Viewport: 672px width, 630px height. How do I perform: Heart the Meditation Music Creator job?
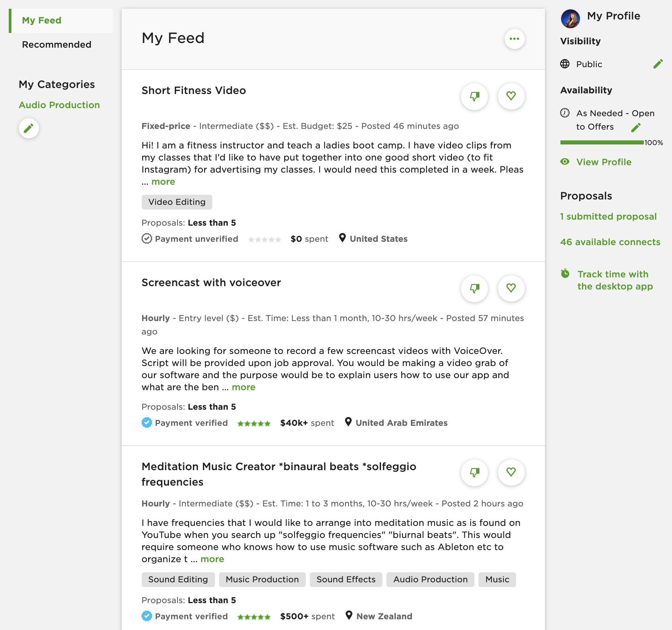click(511, 473)
